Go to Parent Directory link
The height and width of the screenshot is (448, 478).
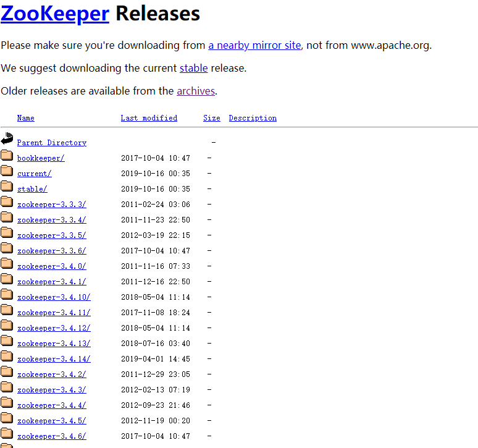pos(52,143)
